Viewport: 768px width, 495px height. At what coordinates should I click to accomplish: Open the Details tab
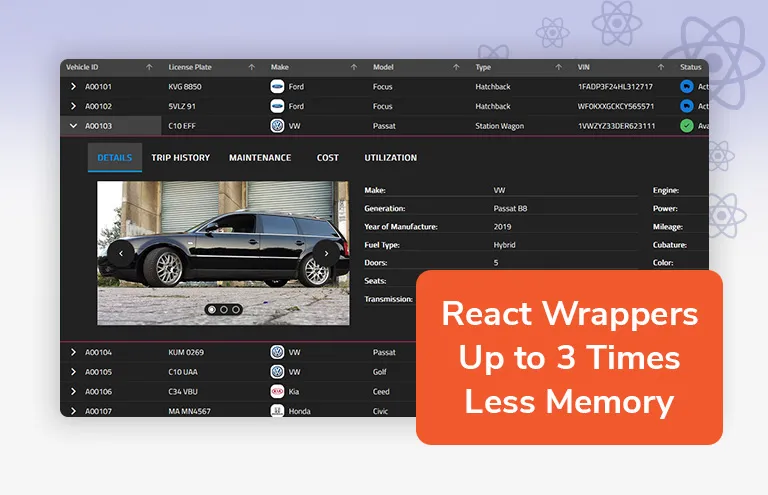[115, 158]
